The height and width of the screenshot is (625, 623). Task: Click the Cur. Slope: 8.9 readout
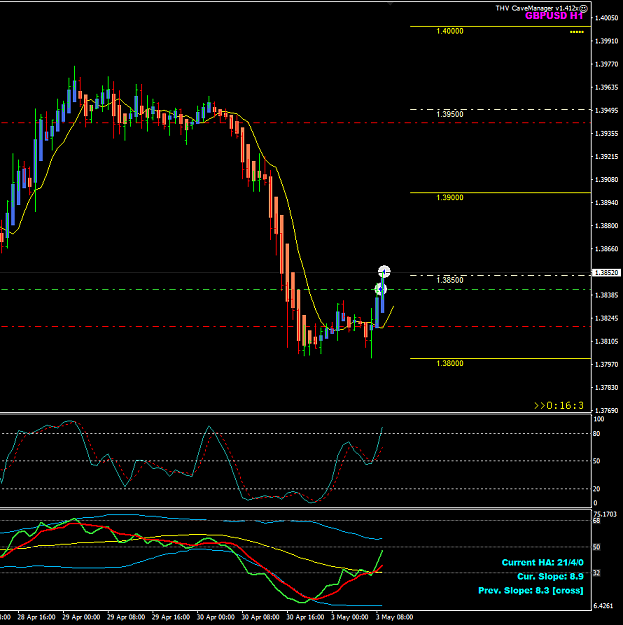coord(550,576)
